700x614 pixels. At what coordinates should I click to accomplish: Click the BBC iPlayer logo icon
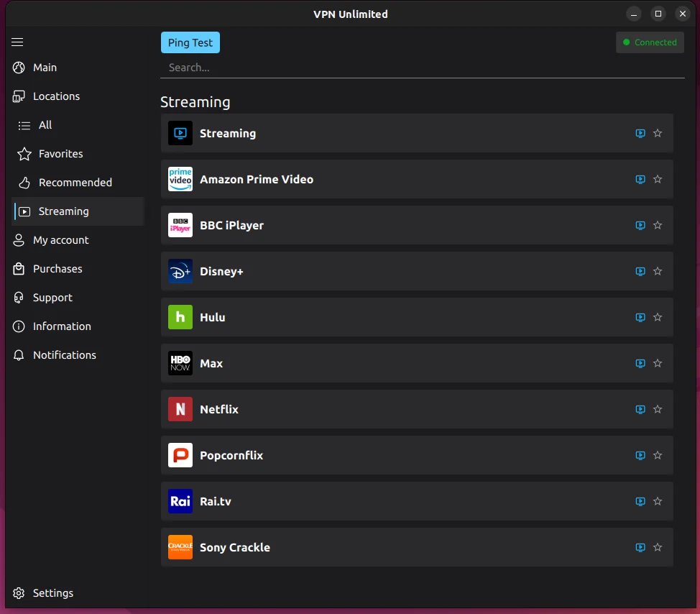pyautogui.click(x=180, y=225)
